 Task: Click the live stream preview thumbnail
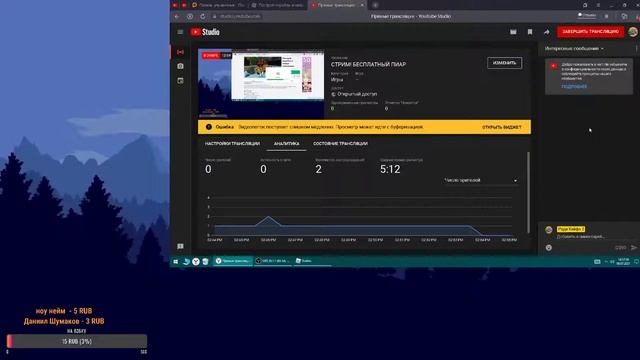click(261, 84)
